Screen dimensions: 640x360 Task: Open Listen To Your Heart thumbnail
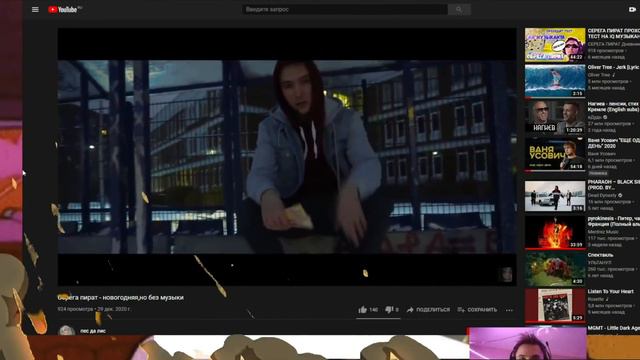tap(555, 305)
